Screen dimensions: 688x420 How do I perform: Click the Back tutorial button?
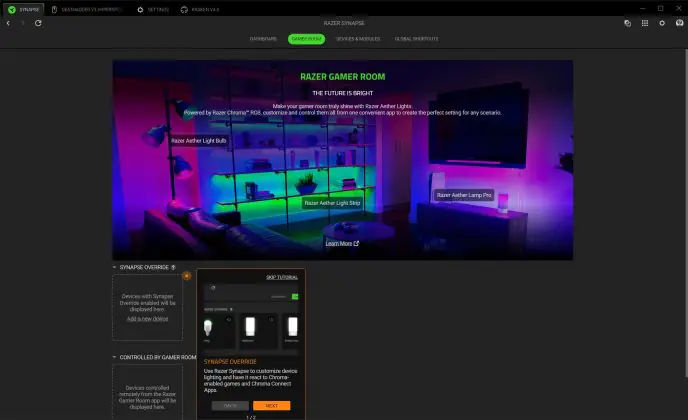pos(230,406)
